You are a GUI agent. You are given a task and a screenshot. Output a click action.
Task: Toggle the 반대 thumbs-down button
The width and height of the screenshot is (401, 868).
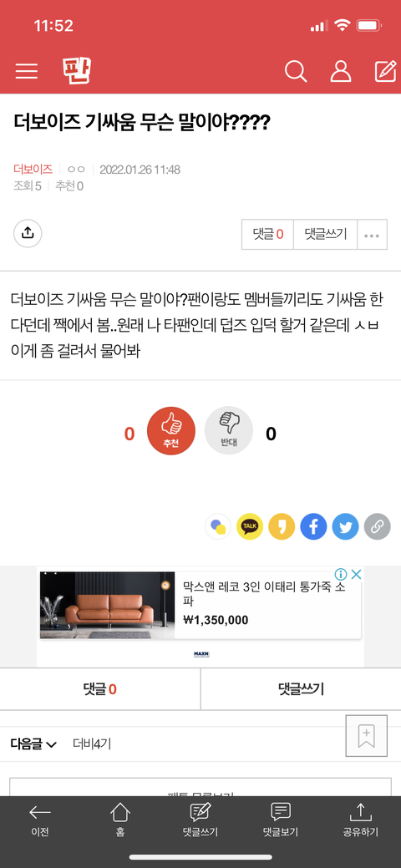point(229,431)
